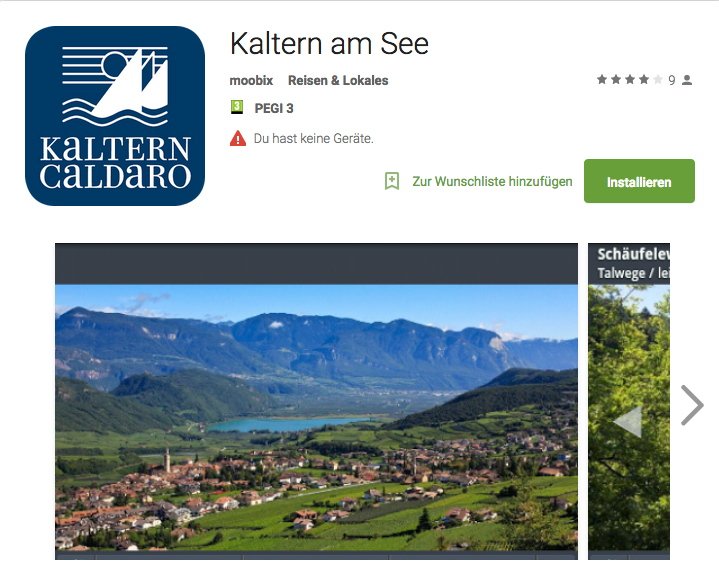Open the Kaltern lake landscape screenshot
Screen dimensions: 719x582
click(316, 401)
